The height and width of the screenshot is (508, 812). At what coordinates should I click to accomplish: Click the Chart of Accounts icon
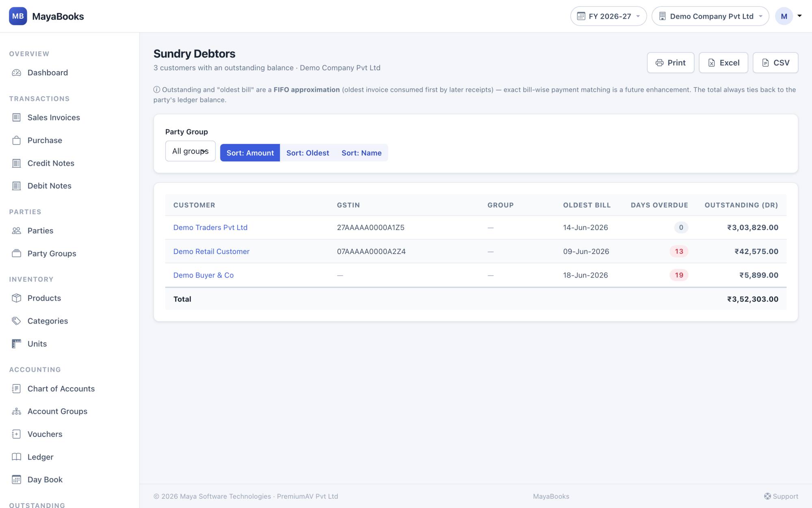(x=16, y=389)
